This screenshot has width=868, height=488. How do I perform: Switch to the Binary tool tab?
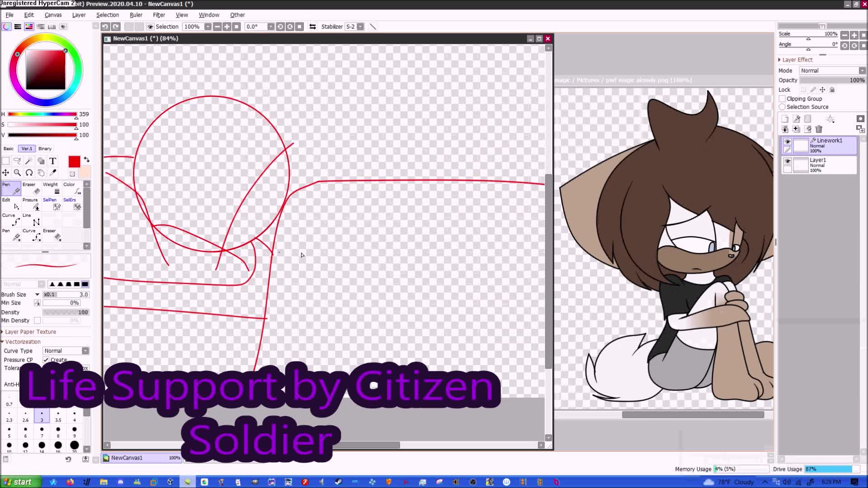pos(45,149)
